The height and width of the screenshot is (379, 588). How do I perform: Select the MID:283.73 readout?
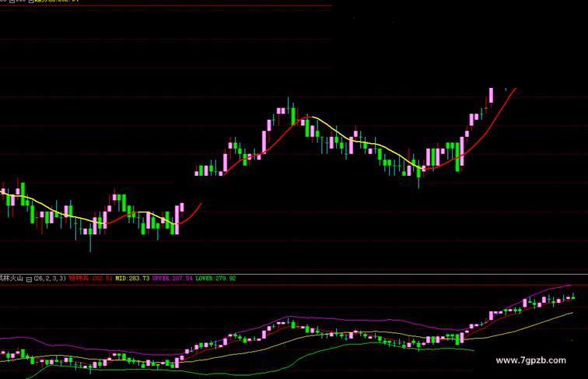pos(132,279)
